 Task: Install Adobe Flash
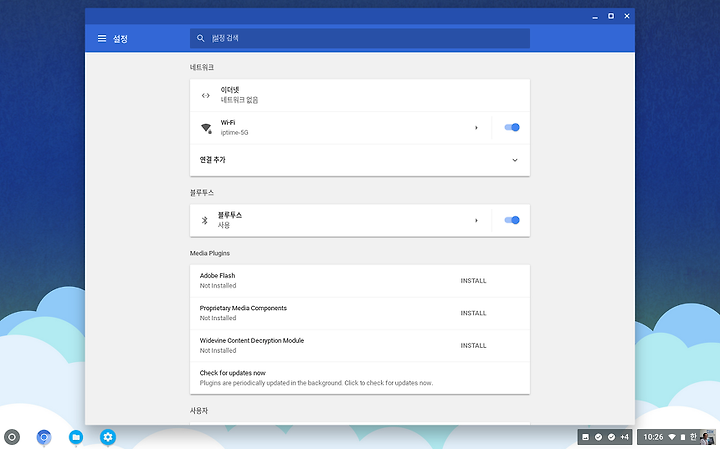[473, 281]
